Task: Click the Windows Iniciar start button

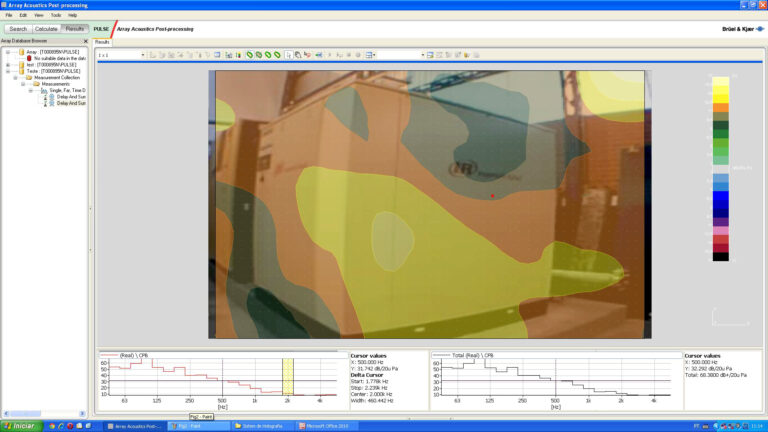Action: tap(18, 426)
